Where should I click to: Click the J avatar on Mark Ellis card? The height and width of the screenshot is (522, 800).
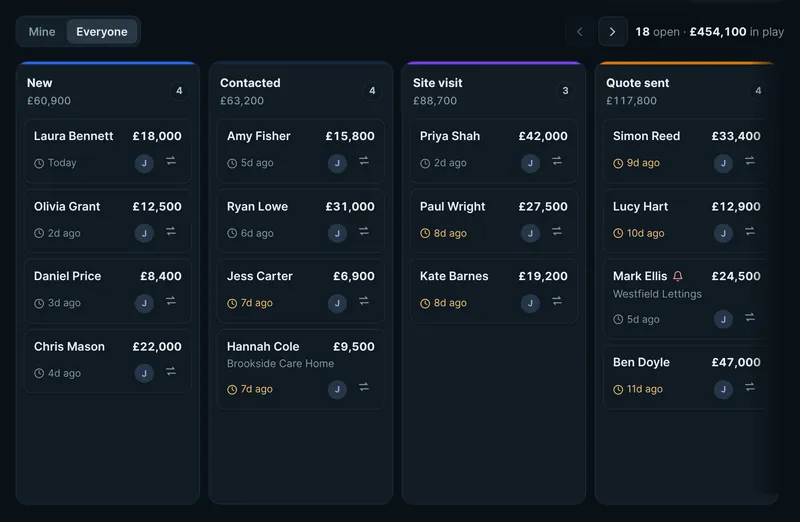(x=723, y=319)
